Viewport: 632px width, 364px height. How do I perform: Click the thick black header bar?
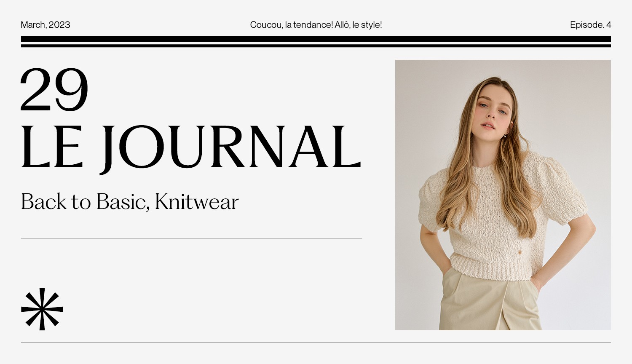pyautogui.click(x=316, y=39)
